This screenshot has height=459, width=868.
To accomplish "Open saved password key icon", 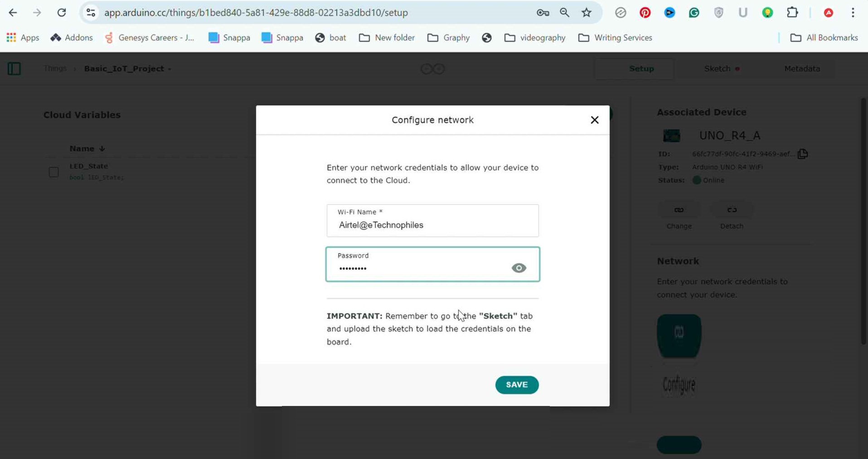I will [543, 13].
